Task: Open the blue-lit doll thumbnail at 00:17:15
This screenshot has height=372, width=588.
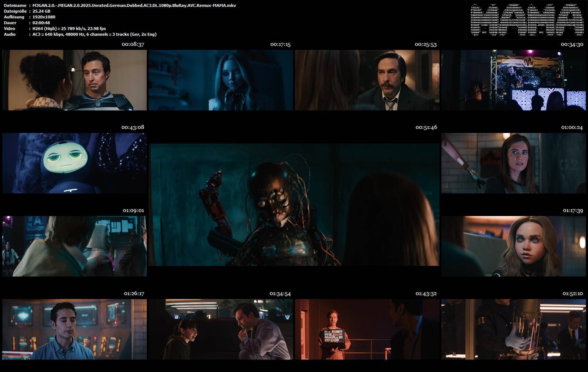Action: click(x=221, y=80)
